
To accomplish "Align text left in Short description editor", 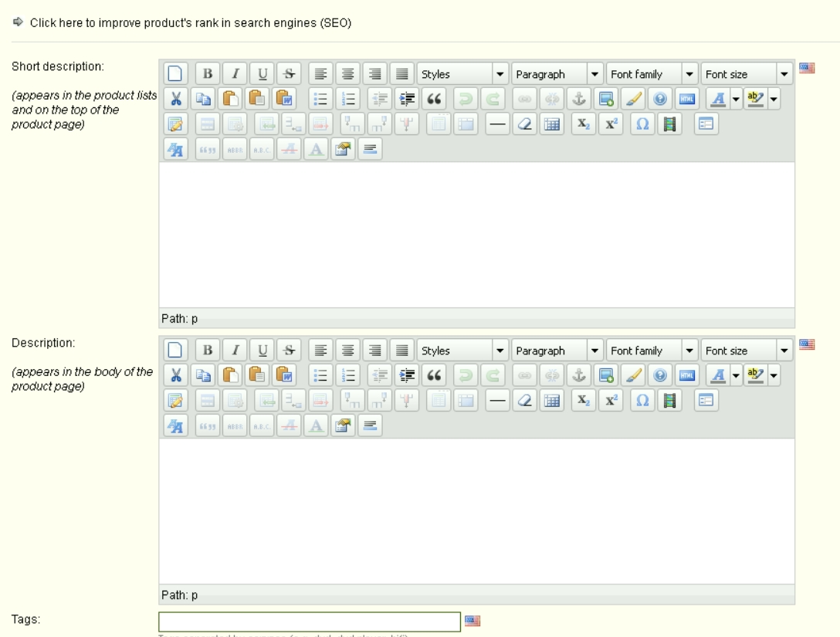I will [320, 73].
